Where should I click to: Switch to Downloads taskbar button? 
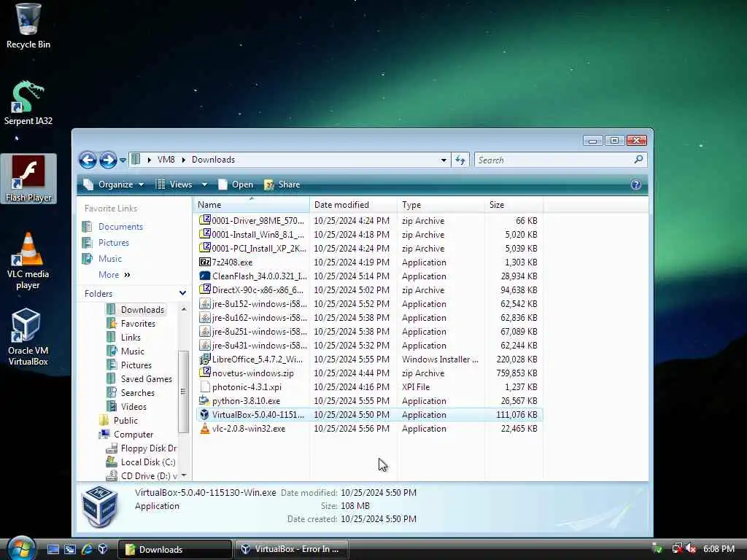[174, 549]
